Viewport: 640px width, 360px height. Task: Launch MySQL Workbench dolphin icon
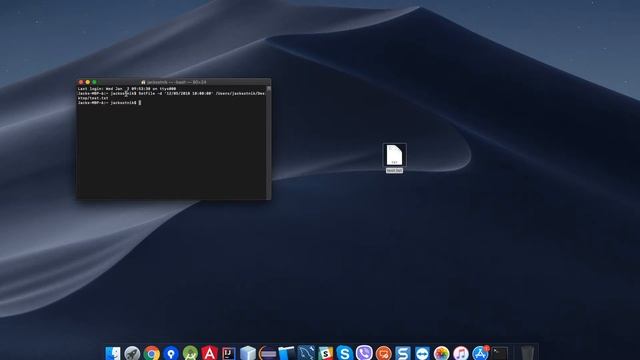306,353
